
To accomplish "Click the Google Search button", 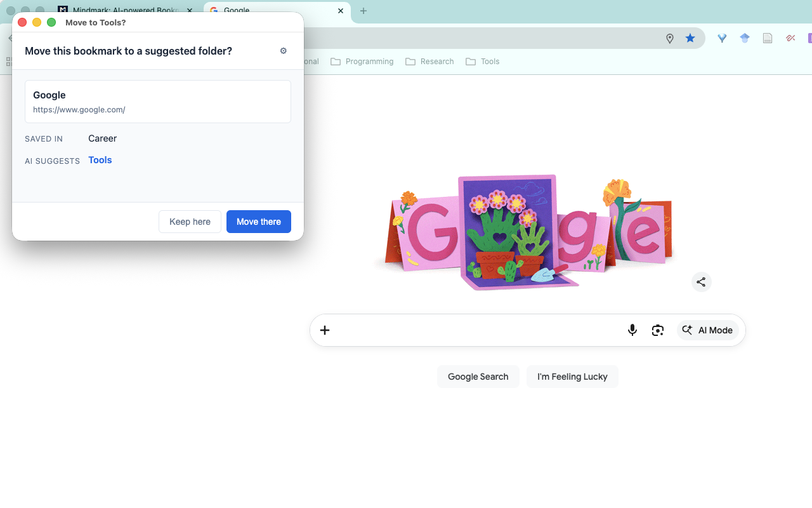I will (x=478, y=377).
